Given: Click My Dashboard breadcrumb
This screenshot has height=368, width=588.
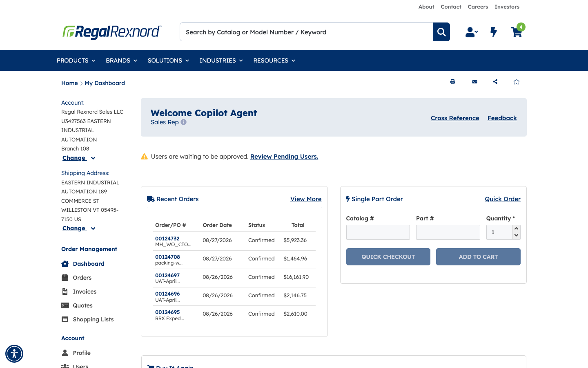Looking at the screenshot, I should click(105, 83).
